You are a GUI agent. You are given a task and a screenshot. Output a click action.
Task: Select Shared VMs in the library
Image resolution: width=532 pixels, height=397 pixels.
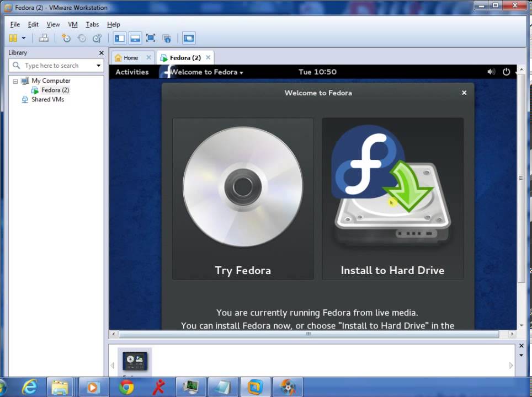(x=47, y=99)
